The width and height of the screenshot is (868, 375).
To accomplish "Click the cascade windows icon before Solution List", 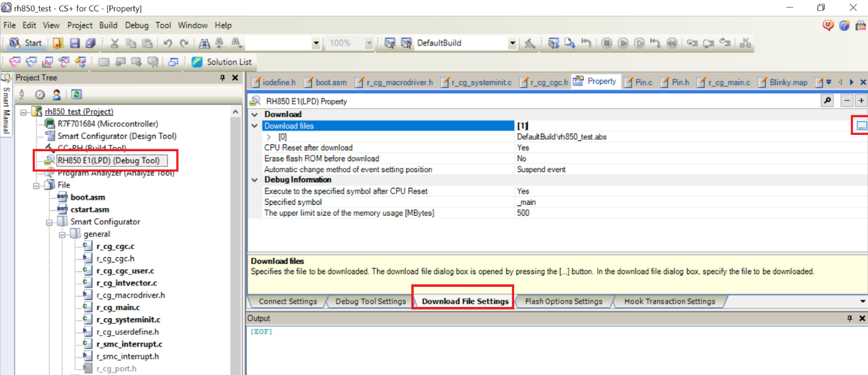I will coord(173,62).
